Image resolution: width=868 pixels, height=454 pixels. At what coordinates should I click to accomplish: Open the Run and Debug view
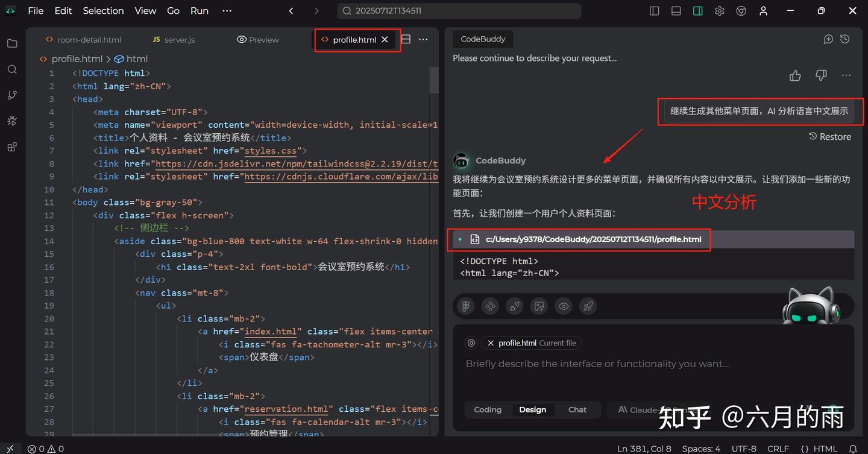click(x=12, y=121)
